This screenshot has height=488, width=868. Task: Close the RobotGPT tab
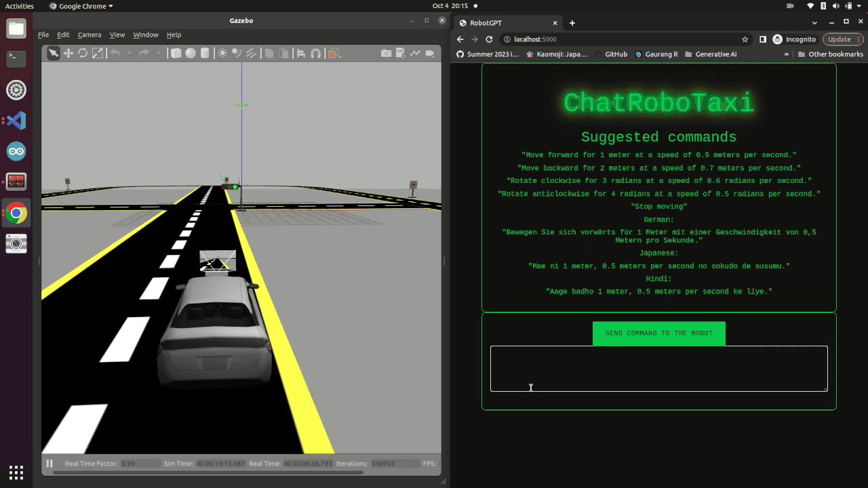(555, 22)
